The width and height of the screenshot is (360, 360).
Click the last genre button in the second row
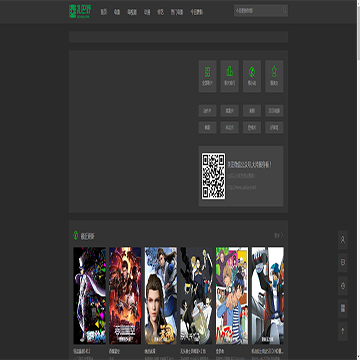(x=274, y=127)
